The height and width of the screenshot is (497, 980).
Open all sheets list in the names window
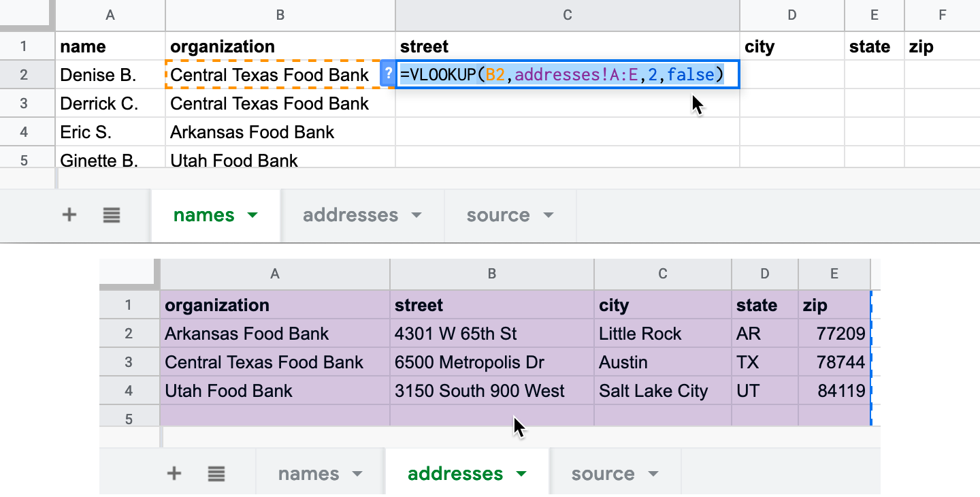[112, 215]
